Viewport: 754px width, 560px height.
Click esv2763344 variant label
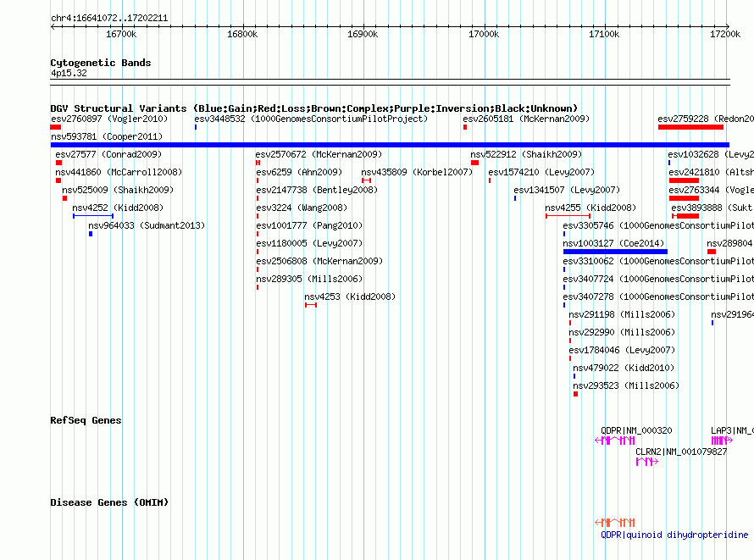click(x=711, y=190)
